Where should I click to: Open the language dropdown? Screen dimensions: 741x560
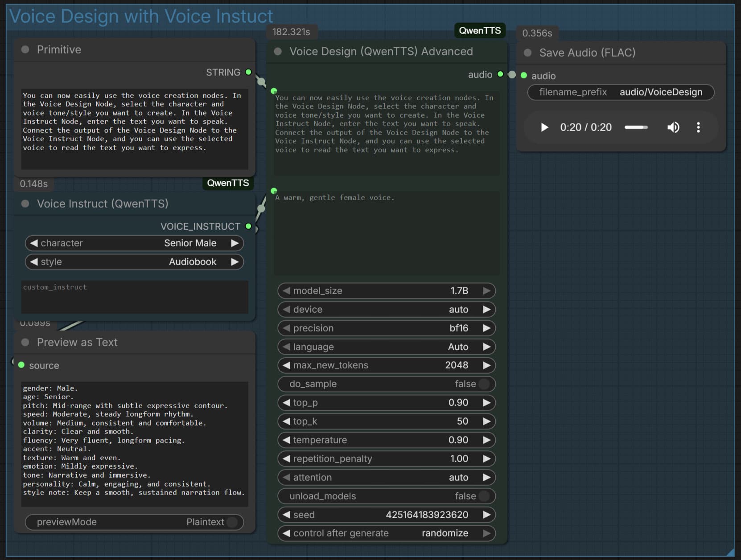(x=387, y=347)
